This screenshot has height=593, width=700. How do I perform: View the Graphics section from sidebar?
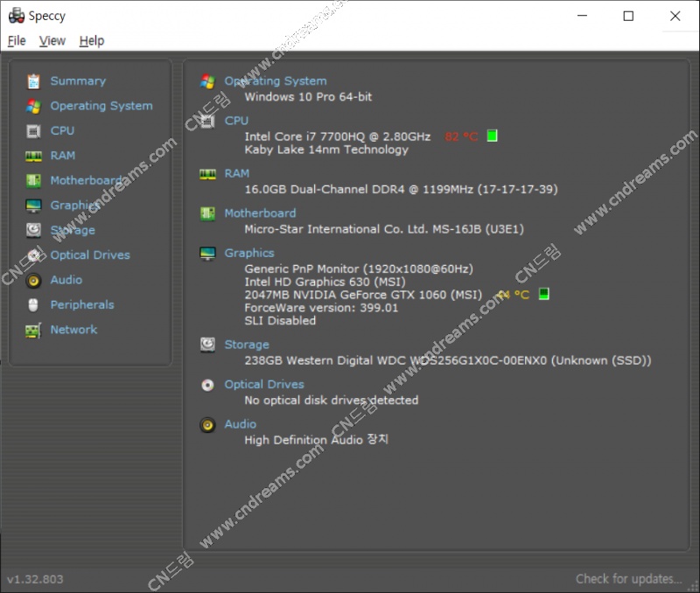[x=75, y=206]
